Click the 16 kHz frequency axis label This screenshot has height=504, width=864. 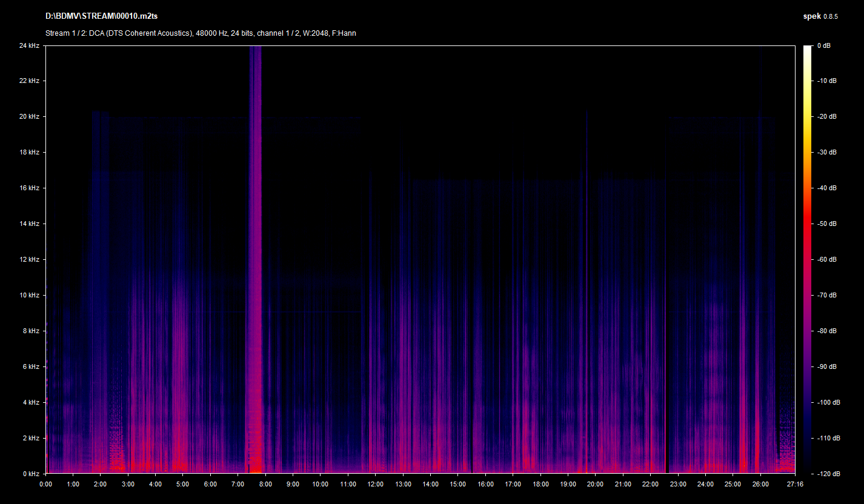click(x=28, y=188)
